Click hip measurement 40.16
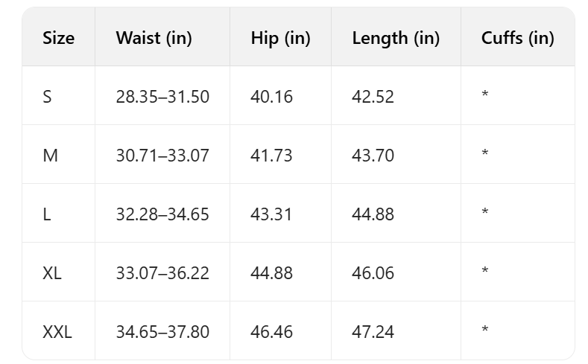 [272, 97]
